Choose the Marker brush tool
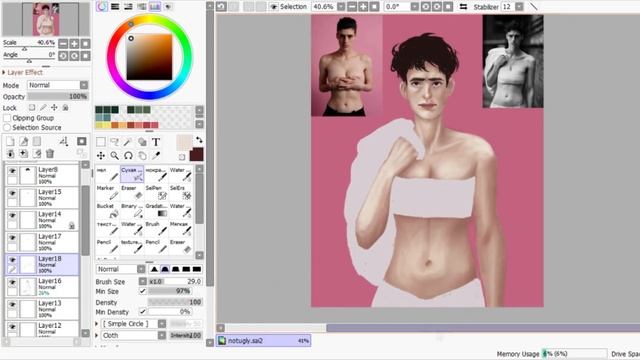This screenshot has height=360, width=640. pos(108,193)
